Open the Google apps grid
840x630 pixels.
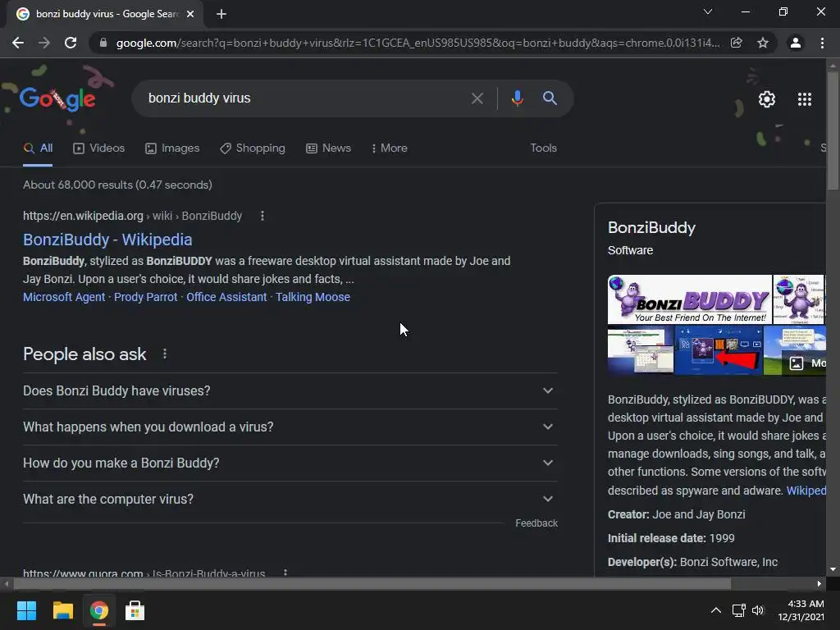805,99
